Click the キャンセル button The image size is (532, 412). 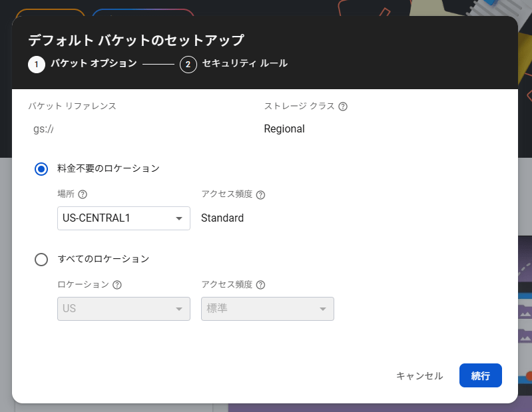419,375
